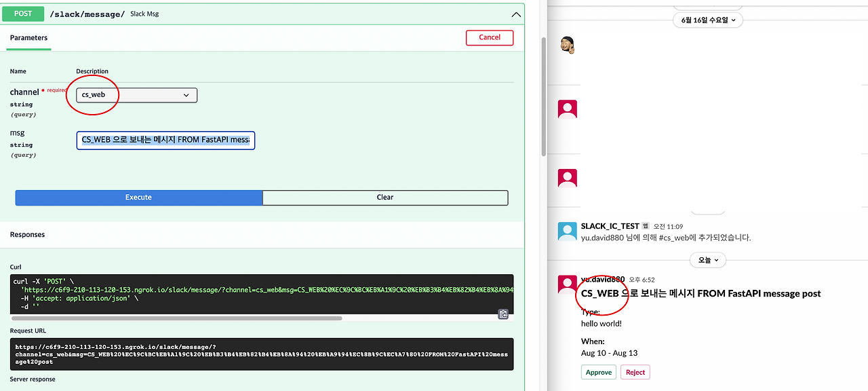Open the SLACK_IC_TEST app avatar

(x=567, y=231)
